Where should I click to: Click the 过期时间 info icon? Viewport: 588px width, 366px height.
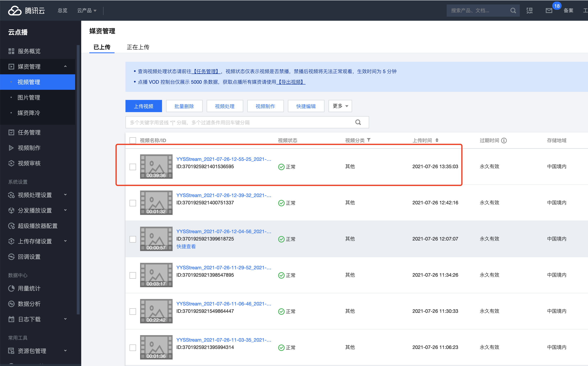[x=504, y=140]
